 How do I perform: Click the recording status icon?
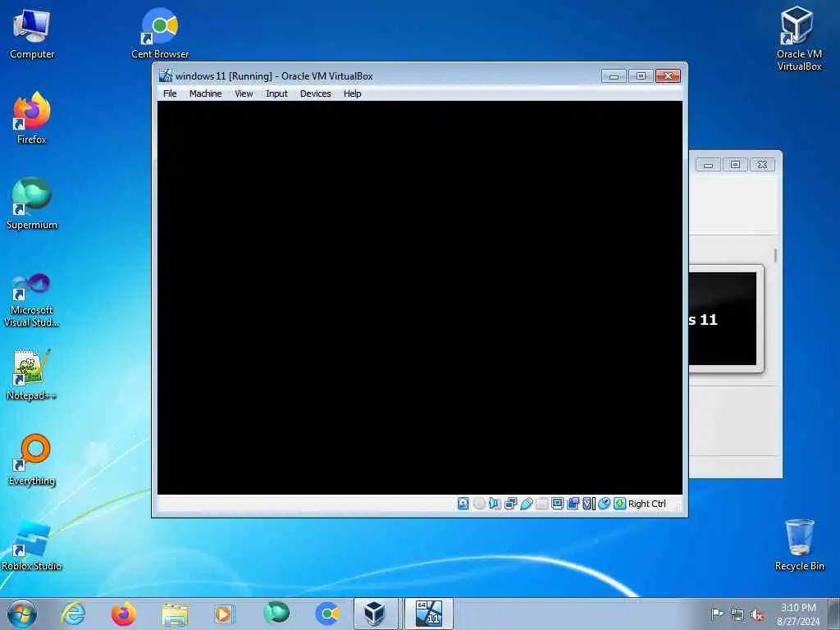point(573,504)
